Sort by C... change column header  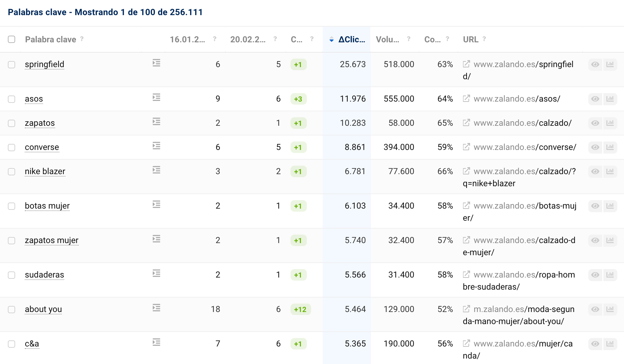click(x=297, y=39)
